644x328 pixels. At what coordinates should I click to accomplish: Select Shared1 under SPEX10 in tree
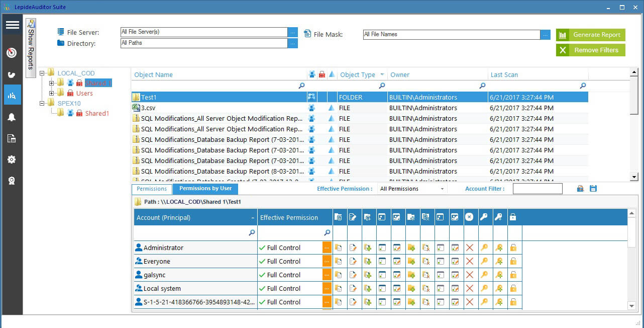pos(97,113)
